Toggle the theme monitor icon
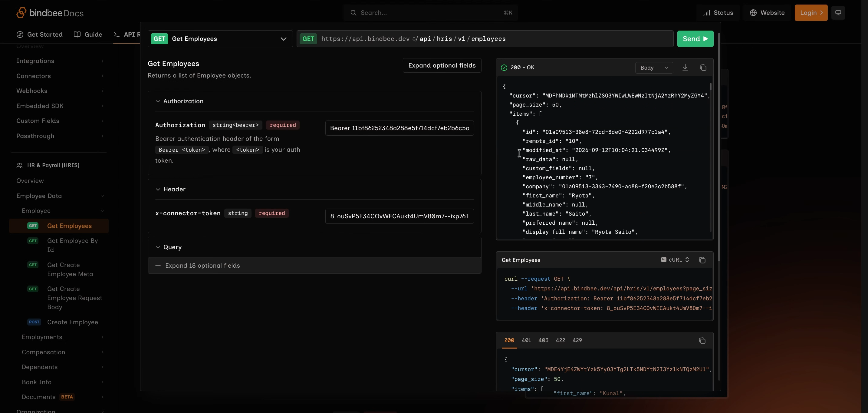 (838, 13)
